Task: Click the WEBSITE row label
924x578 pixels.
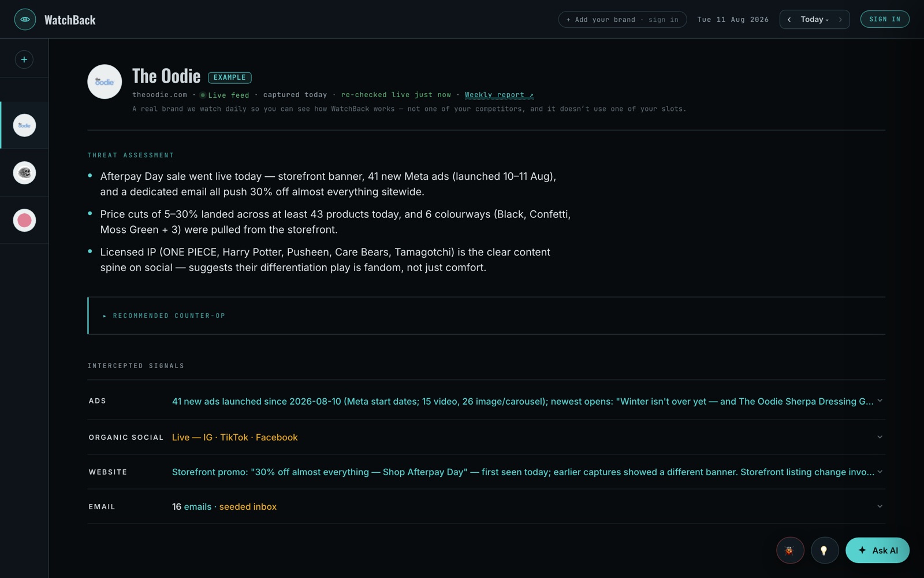Action: click(x=108, y=472)
